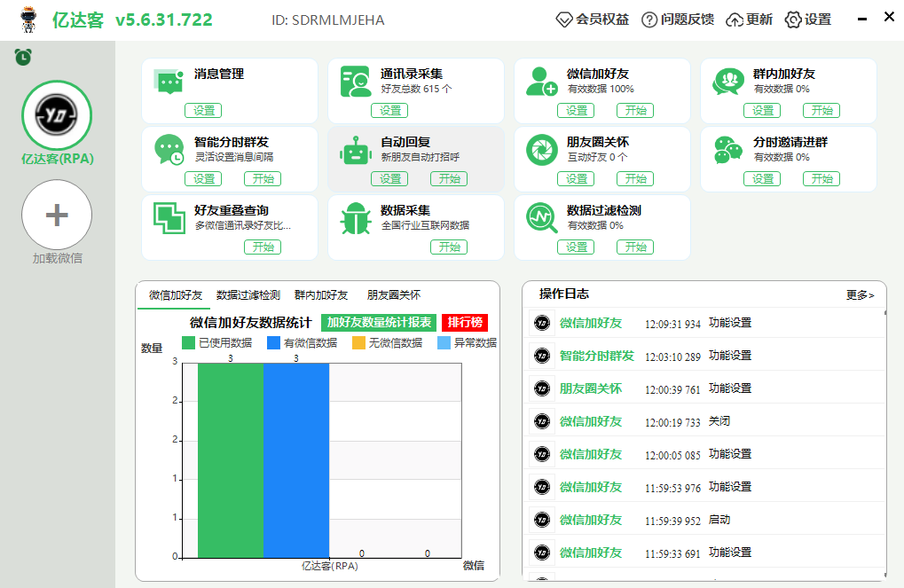The height and width of the screenshot is (588, 904).
Task: Click 加载微信 label in sidebar
Action: point(57,258)
